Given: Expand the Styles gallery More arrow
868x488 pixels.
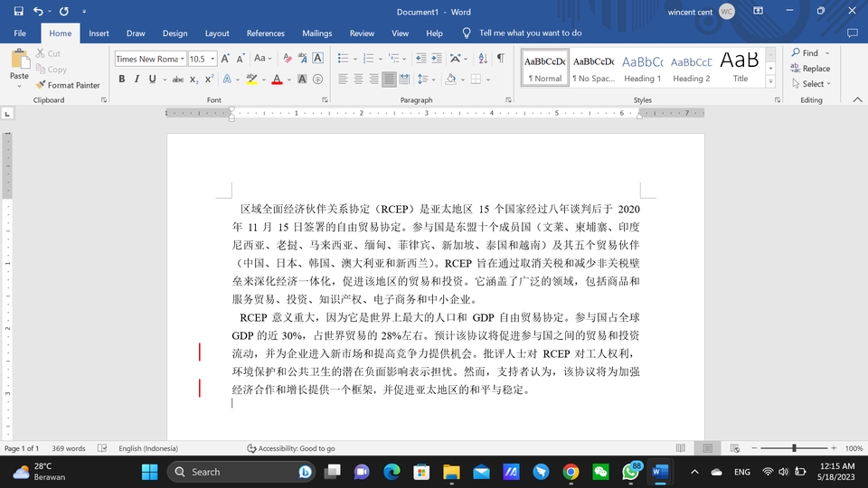Looking at the screenshot, I should click(770, 81).
